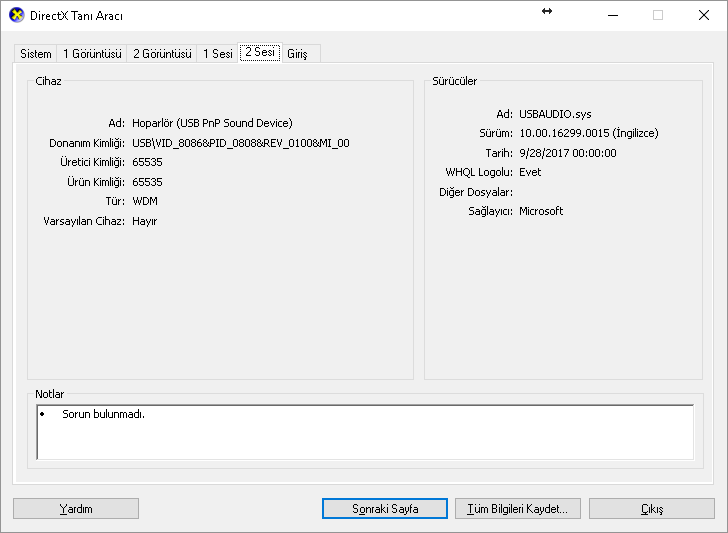
Task: Go to the 1 Sesi tab
Action: pyautogui.click(x=218, y=54)
